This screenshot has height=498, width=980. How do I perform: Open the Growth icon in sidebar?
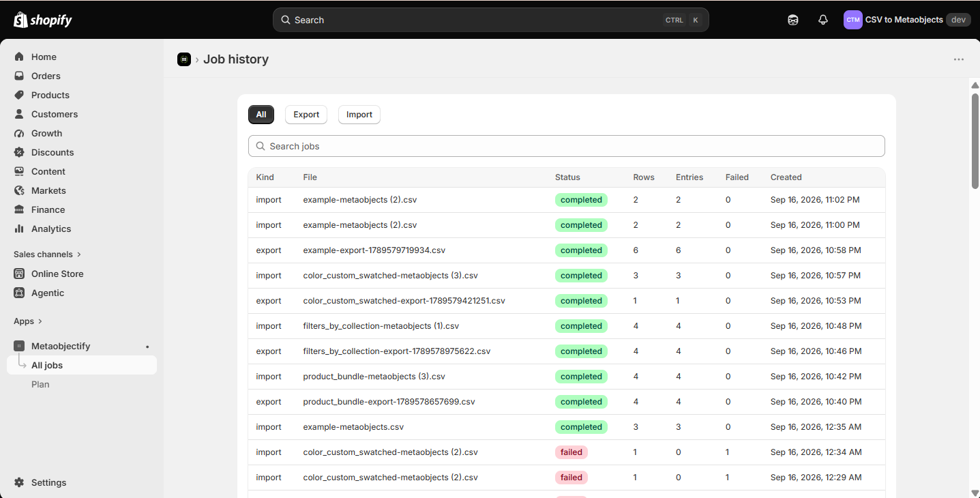pyautogui.click(x=19, y=133)
